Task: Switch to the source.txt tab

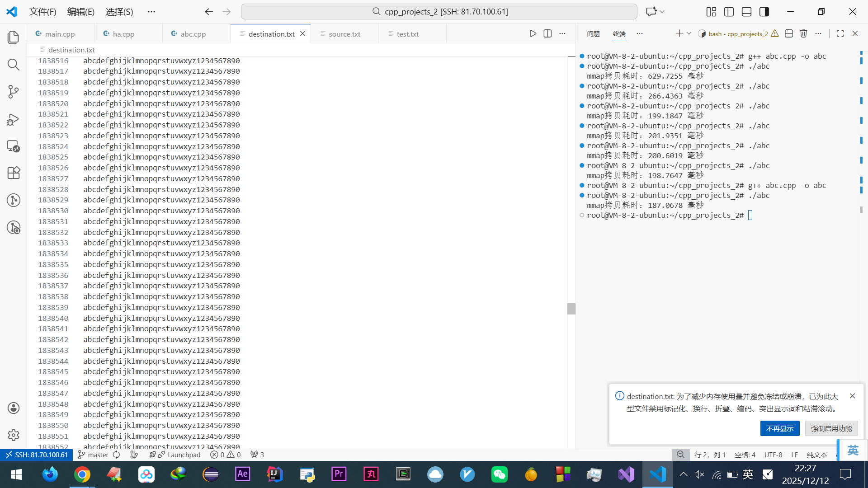Action: tap(344, 34)
